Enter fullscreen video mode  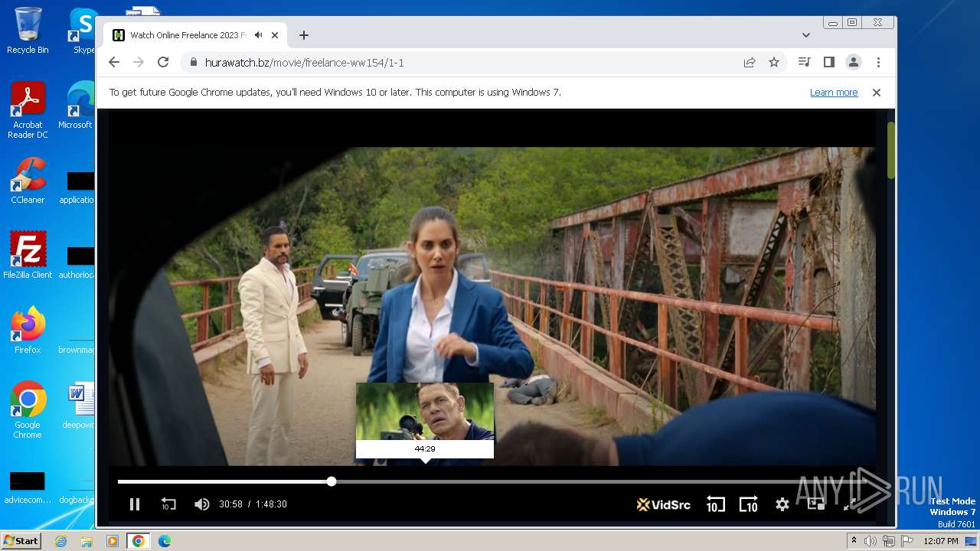pyautogui.click(x=849, y=504)
